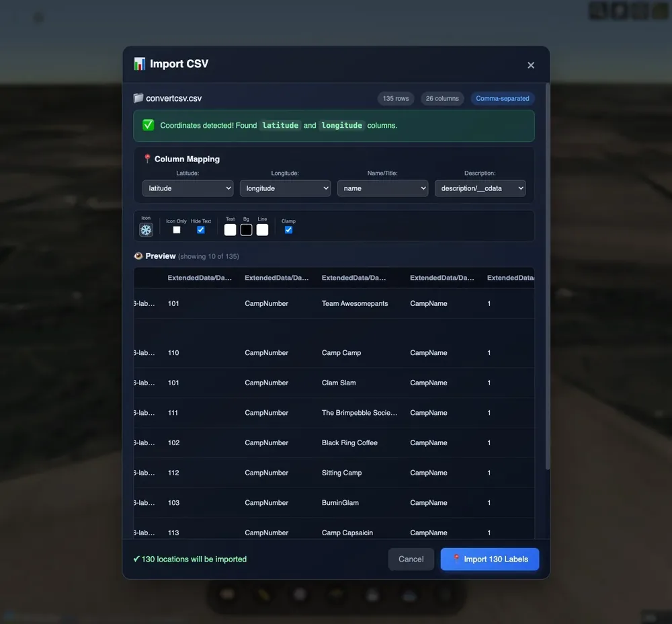Click the 112 camp number cell

(x=173, y=473)
